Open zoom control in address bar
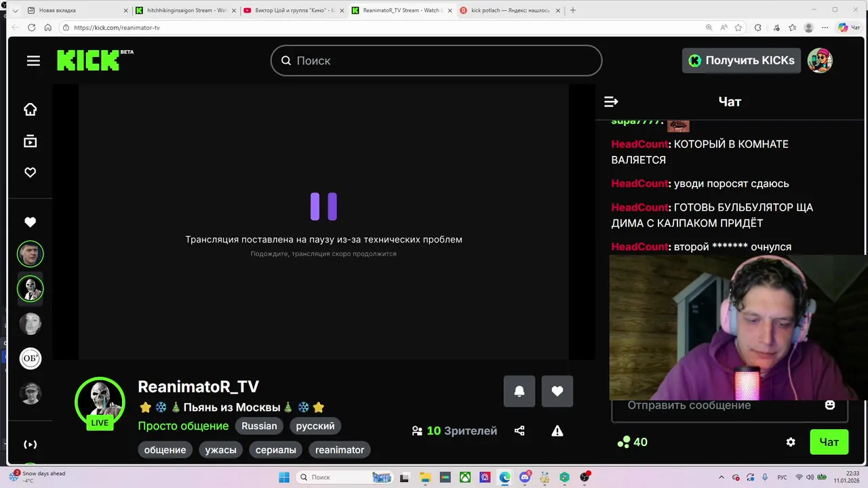This screenshot has width=868, height=488. pyautogui.click(x=709, y=28)
